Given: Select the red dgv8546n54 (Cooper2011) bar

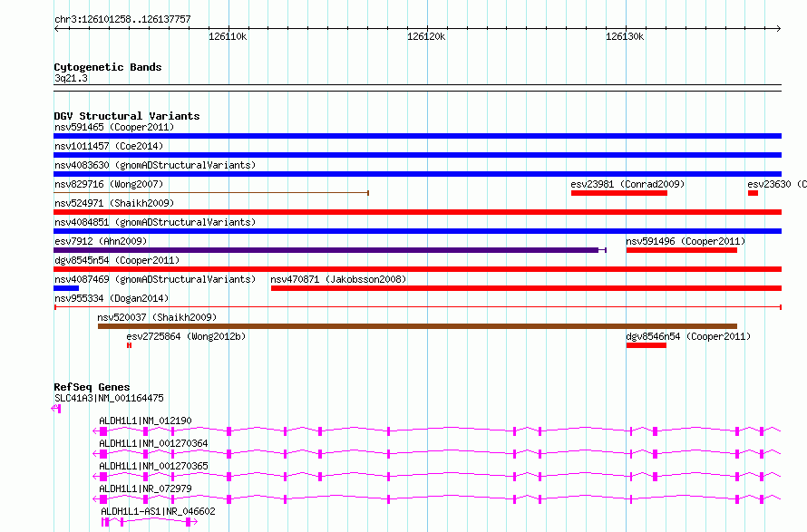Looking at the screenshot, I should tap(647, 345).
